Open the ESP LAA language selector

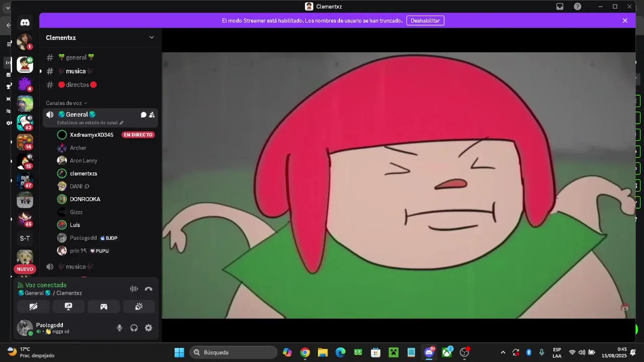tap(557, 352)
